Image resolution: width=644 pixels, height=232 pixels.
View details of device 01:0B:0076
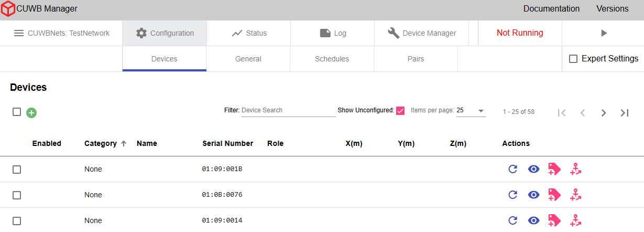533,195
